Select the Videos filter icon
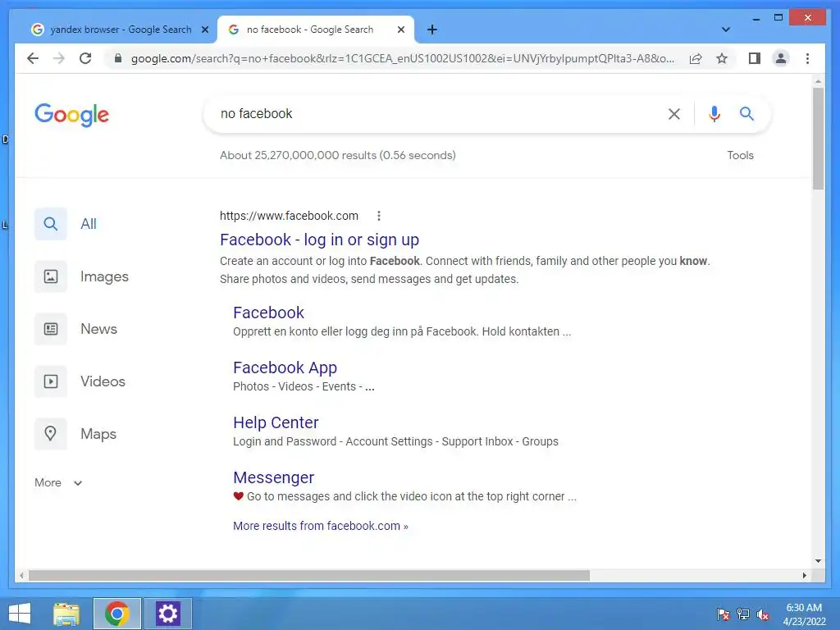The width and height of the screenshot is (840, 630). [50, 381]
